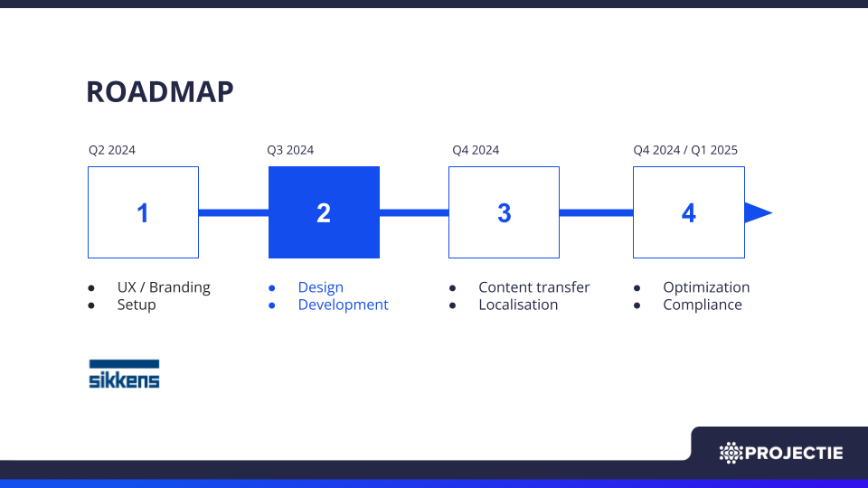Click the ROADMAP slide title
868x488 pixels.
coord(160,92)
